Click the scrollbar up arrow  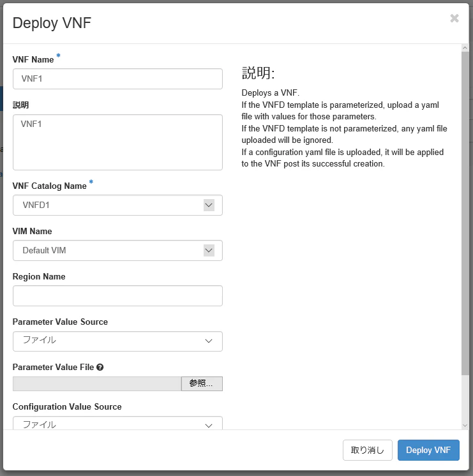(x=465, y=48)
